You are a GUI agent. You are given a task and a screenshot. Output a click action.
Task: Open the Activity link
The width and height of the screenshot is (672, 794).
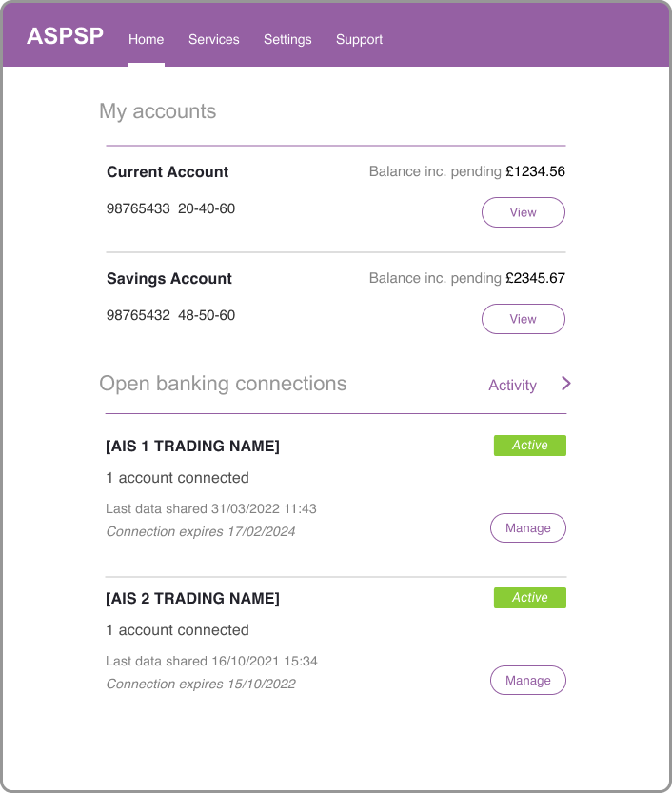(x=512, y=386)
